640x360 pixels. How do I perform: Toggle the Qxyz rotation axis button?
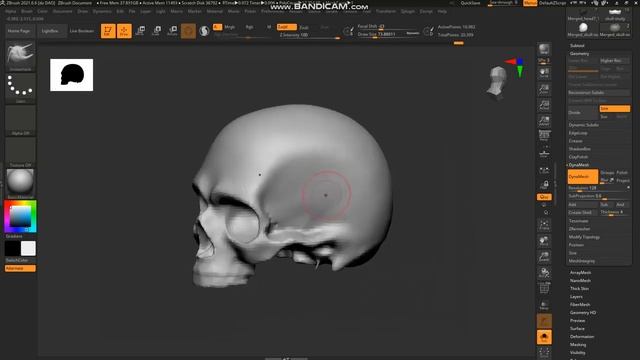tap(544, 197)
